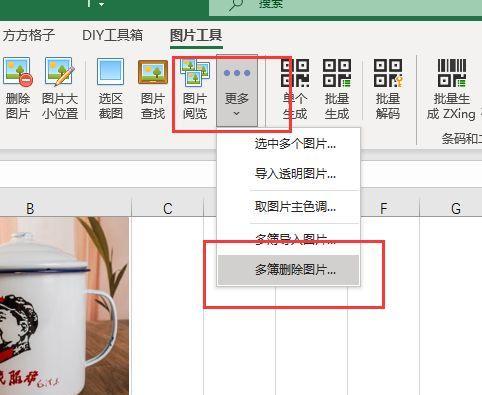The image size is (482, 395).
Task: Choose 多簿导入图片... menu item
Action: pyautogui.click(x=289, y=239)
